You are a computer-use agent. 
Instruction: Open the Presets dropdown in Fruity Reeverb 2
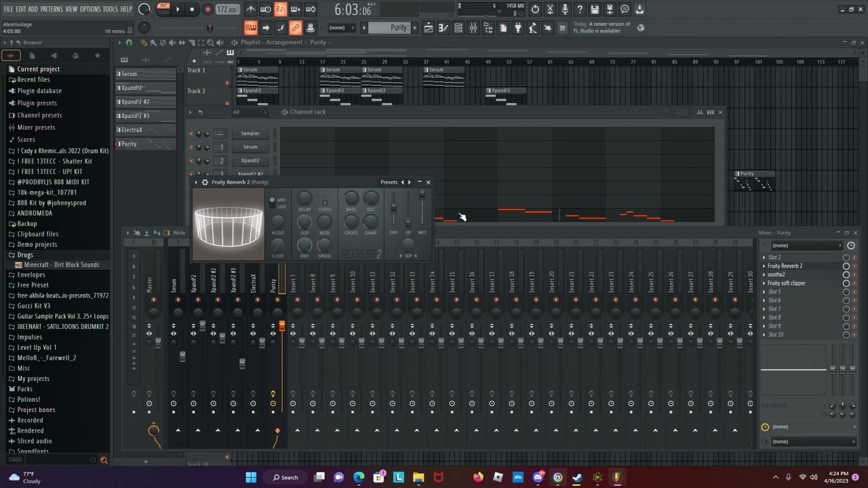click(389, 182)
